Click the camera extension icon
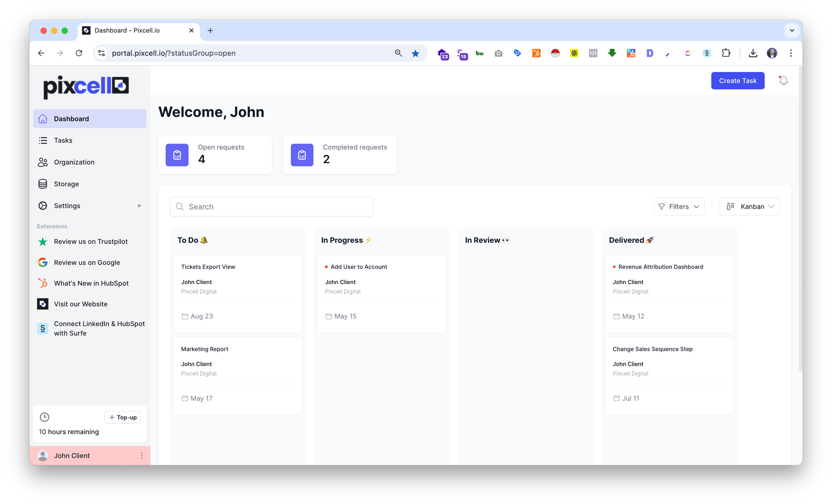 498,53
